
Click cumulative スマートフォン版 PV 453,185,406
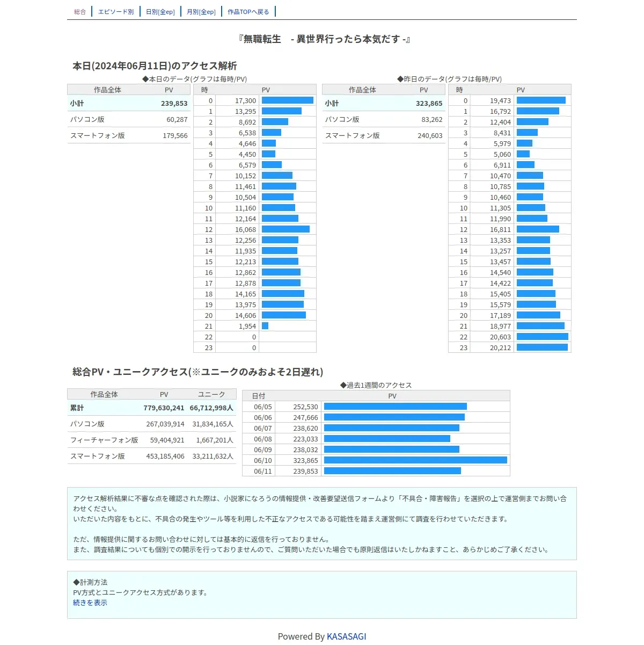[x=165, y=456]
